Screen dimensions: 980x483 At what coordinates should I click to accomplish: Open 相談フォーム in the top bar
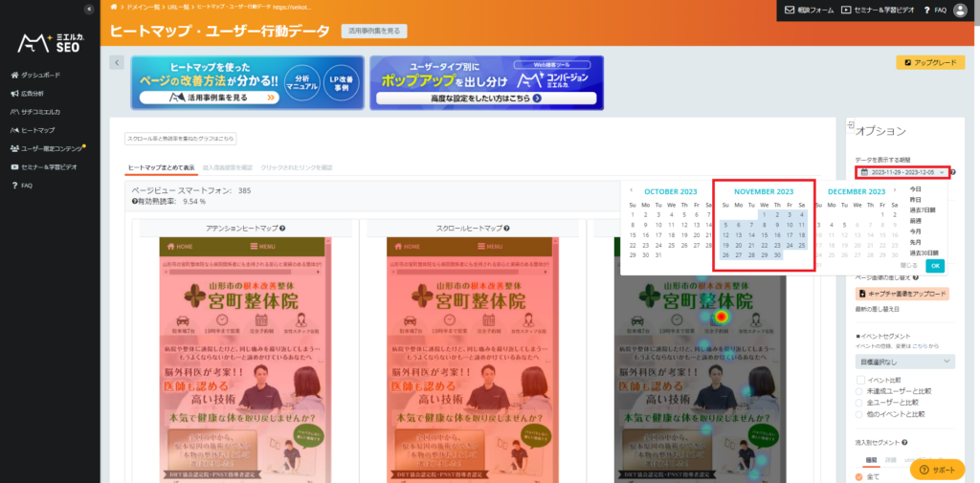point(809,10)
